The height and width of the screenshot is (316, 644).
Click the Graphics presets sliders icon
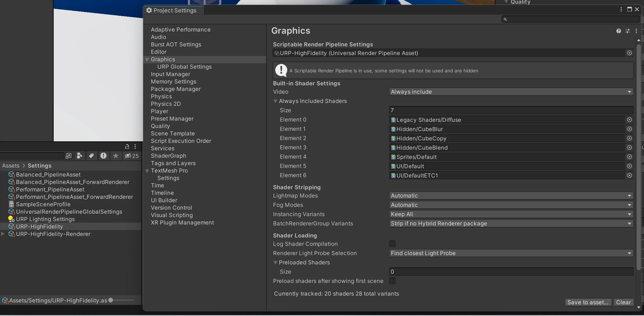point(627,31)
